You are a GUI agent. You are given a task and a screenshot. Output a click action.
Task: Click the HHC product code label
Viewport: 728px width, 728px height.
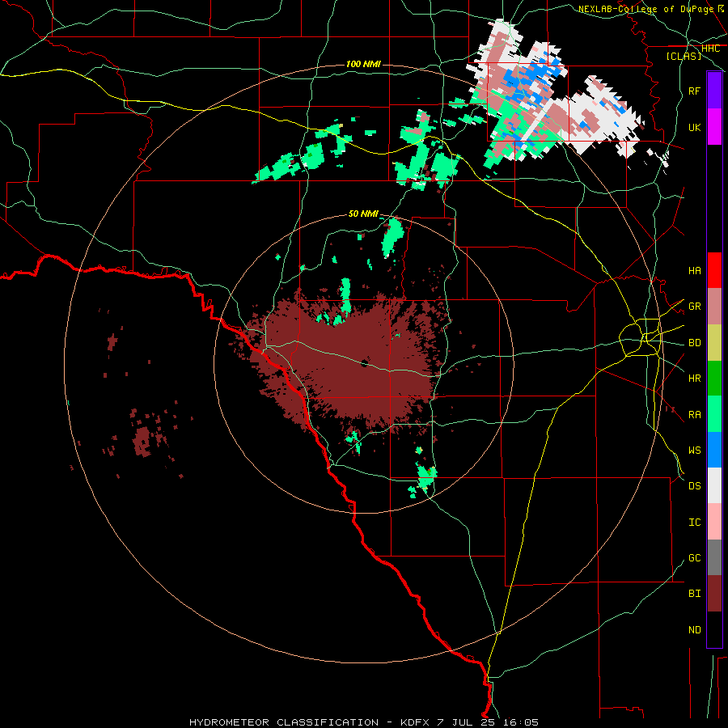pos(710,49)
